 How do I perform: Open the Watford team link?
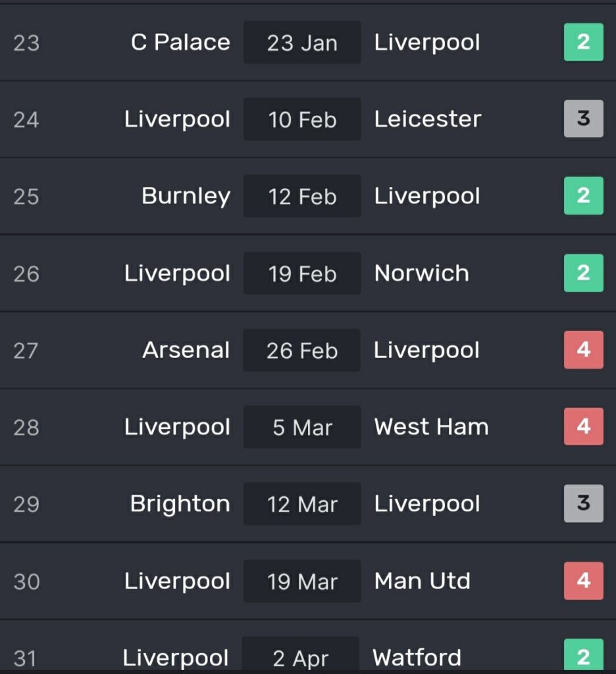(x=417, y=657)
